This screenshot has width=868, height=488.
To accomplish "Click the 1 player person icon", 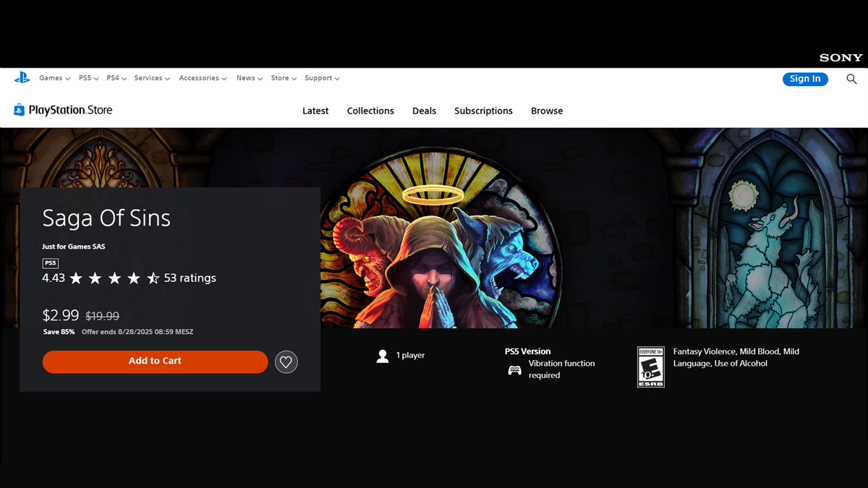I will (x=383, y=356).
